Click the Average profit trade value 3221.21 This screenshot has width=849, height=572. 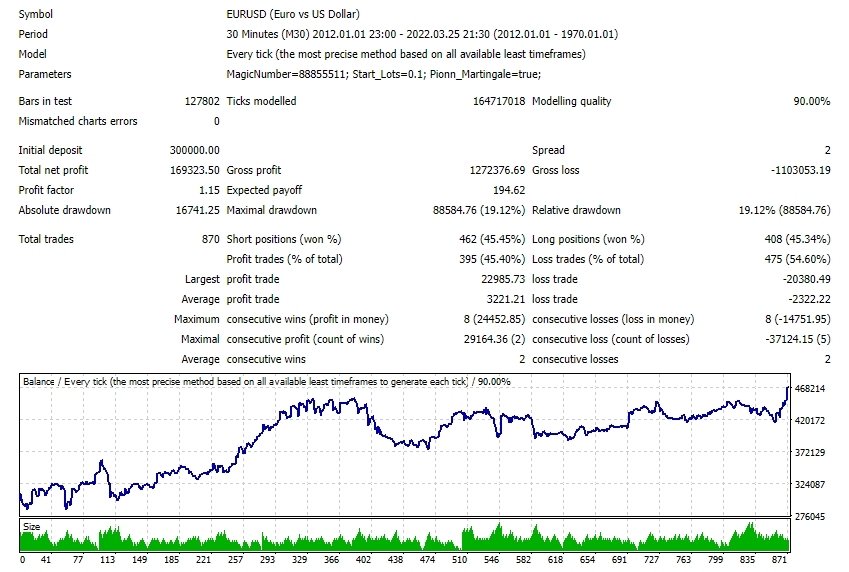pyautogui.click(x=506, y=300)
